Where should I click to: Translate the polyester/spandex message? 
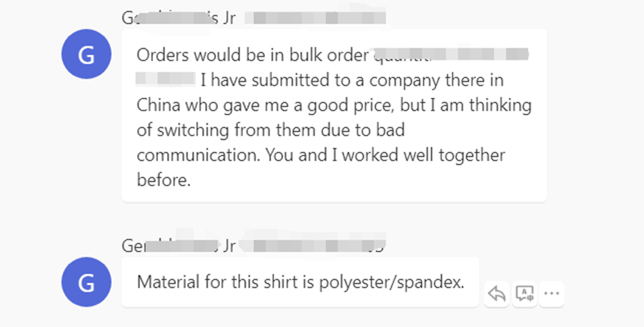point(524,294)
